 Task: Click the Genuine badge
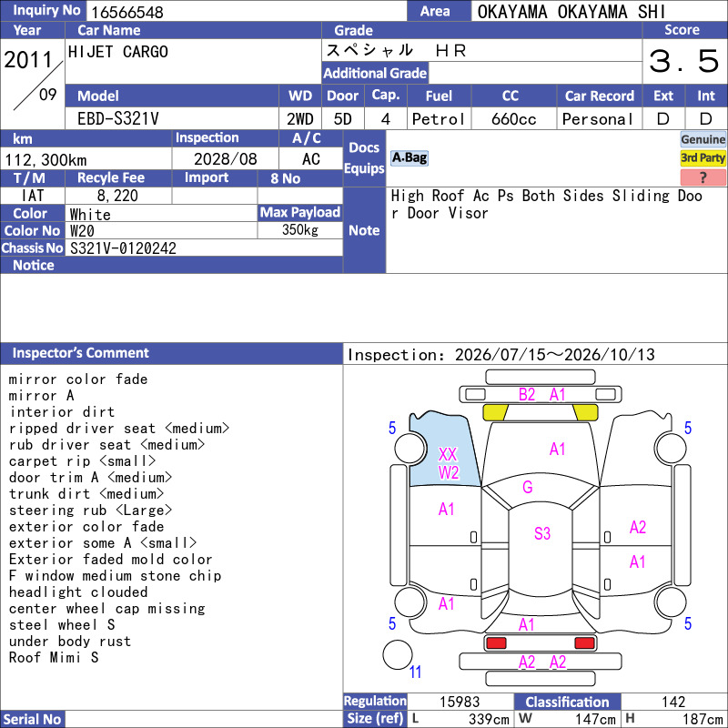[x=703, y=139]
